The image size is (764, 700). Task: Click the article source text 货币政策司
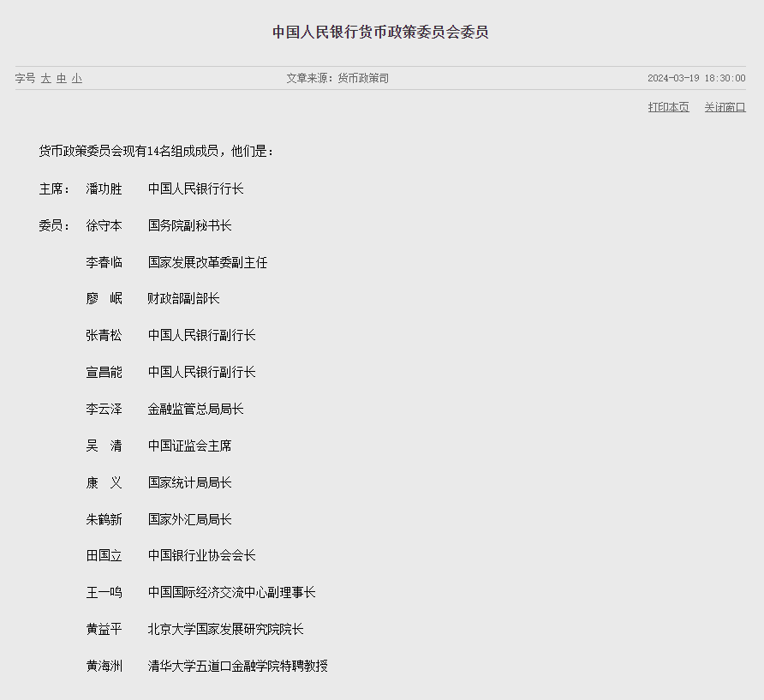pyautogui.click(x=363, y=78)
